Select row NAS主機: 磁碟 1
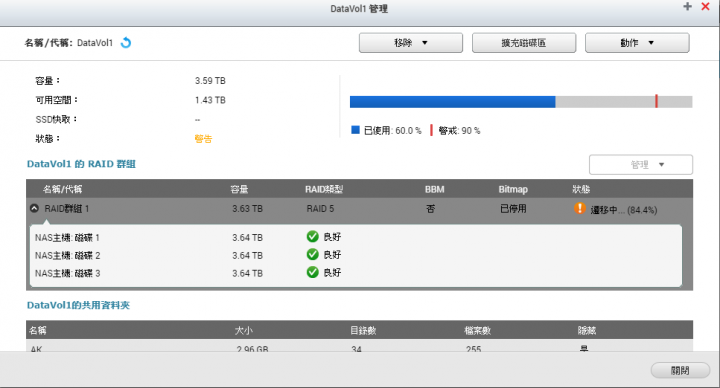 pos(356,237)
